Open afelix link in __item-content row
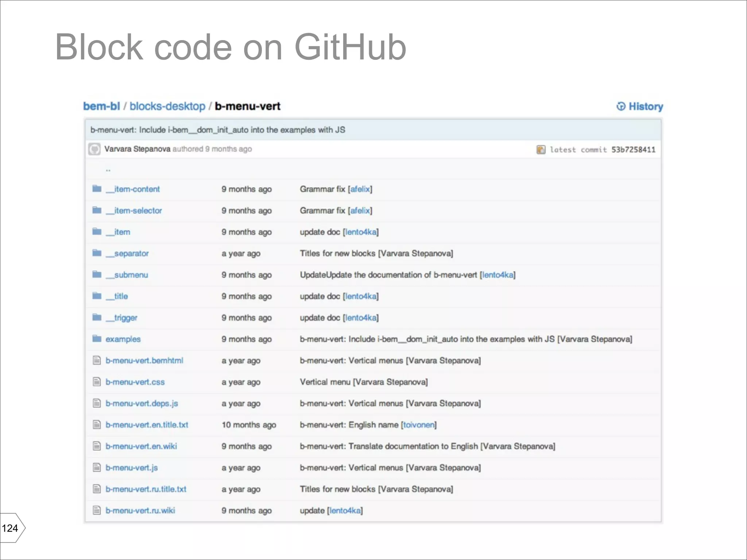 (x=360, y=189)
